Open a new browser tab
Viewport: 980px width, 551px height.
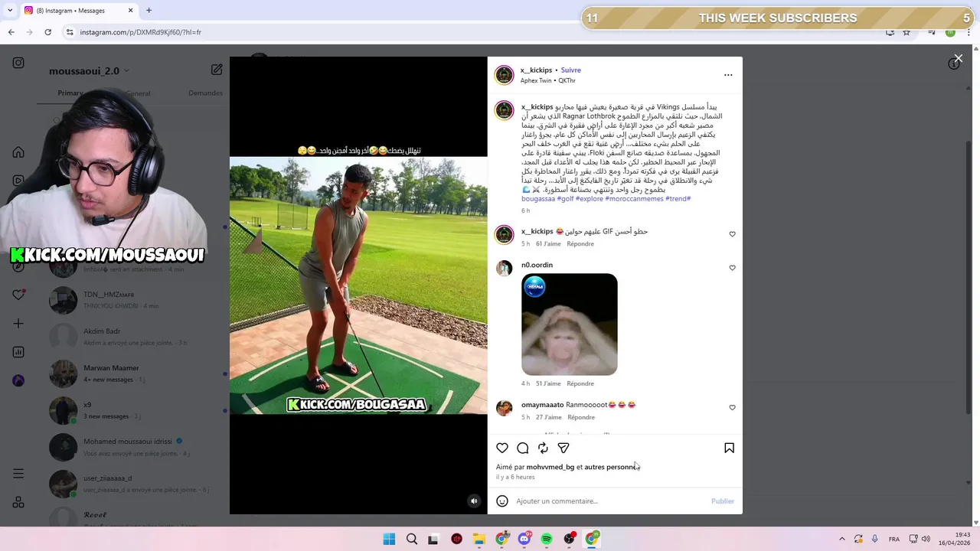149,10
